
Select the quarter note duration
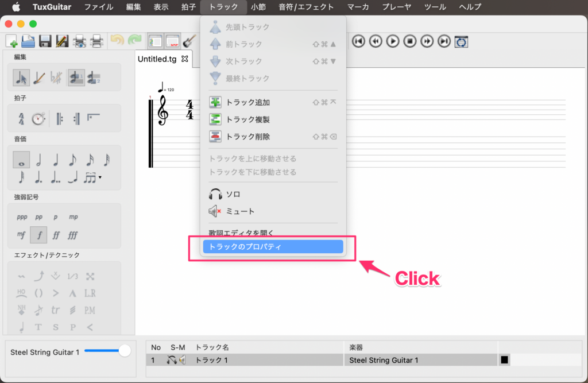pyautogui.click(x=56, y=160)
